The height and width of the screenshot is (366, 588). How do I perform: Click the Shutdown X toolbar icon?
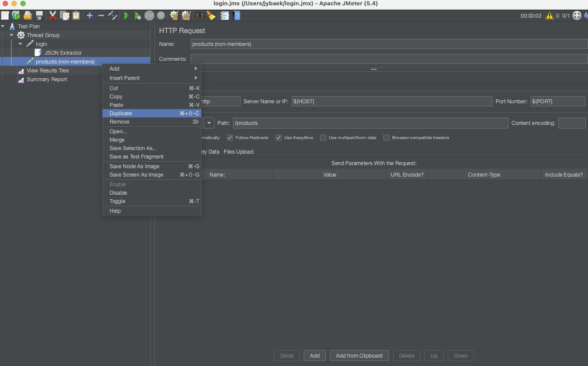coord(161,16)
